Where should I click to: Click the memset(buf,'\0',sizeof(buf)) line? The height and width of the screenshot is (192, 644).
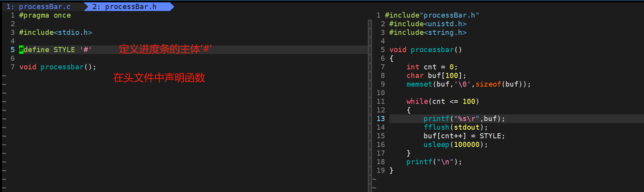tap(469, 84)
